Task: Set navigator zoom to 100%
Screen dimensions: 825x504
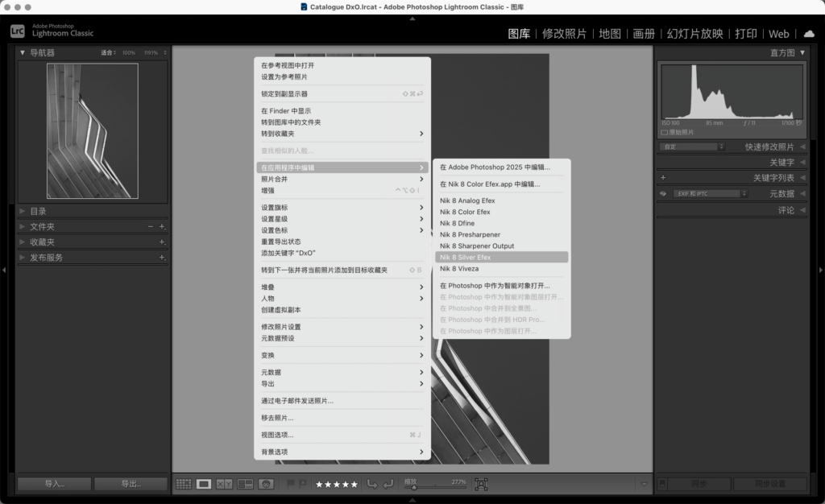Action: tap(128, 52)
